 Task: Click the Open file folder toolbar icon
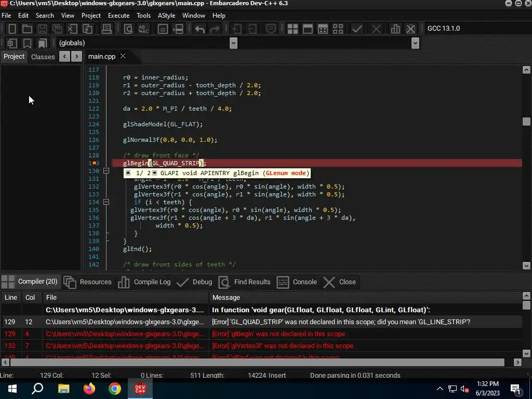point(27,29)
